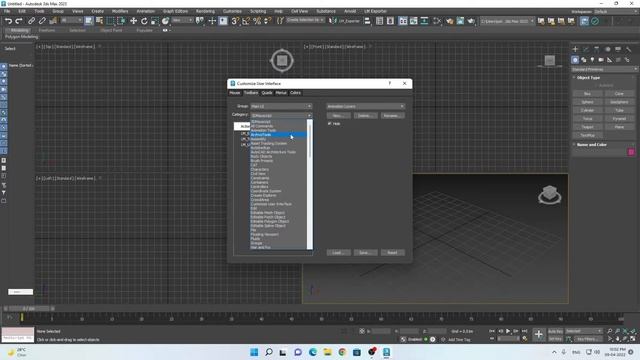Open the Animation Layers toolbar dropdown
The width and height of the screenshot is (640, 360).
tap(365, 106)
